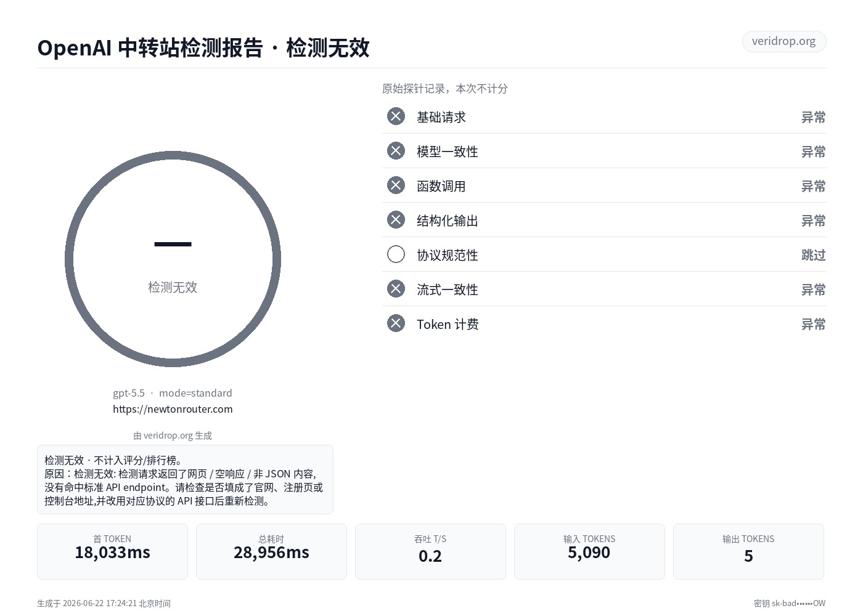
Task: Click the X icon beside 基础请求
Action: [x=396, y=116]
